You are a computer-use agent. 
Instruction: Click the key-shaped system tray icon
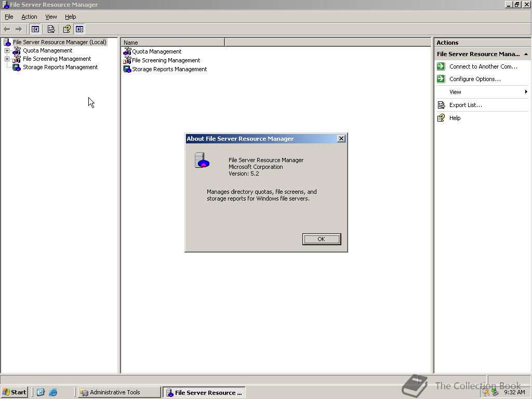pyautogui.click(x=486, y=392)
